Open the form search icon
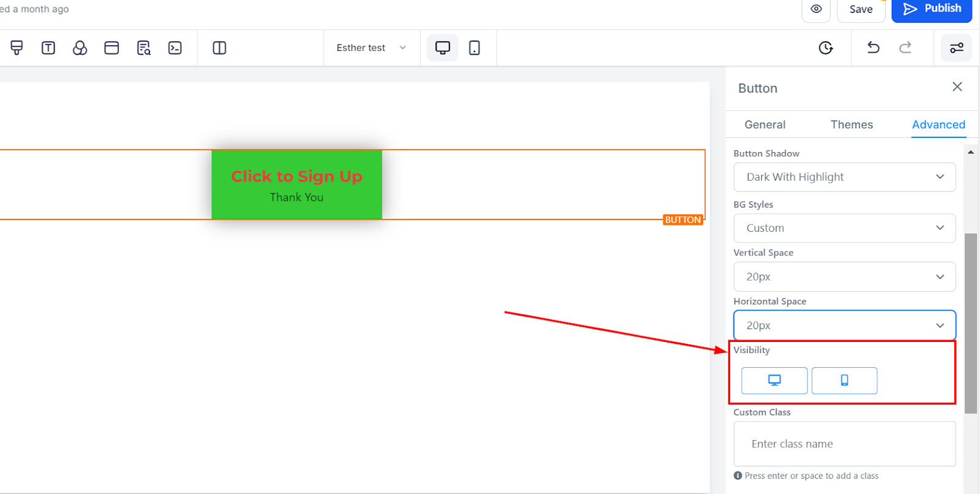 click(x=143, y=48)
